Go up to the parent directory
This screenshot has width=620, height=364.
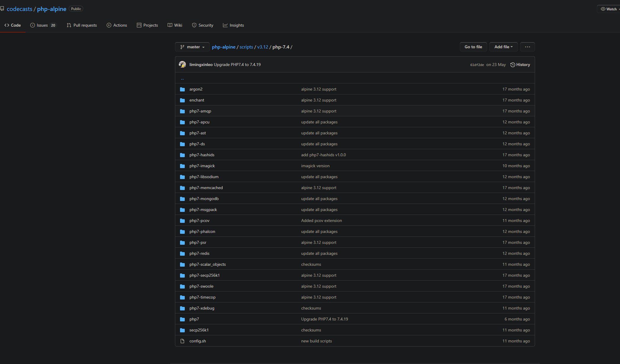tap(182, 78)
